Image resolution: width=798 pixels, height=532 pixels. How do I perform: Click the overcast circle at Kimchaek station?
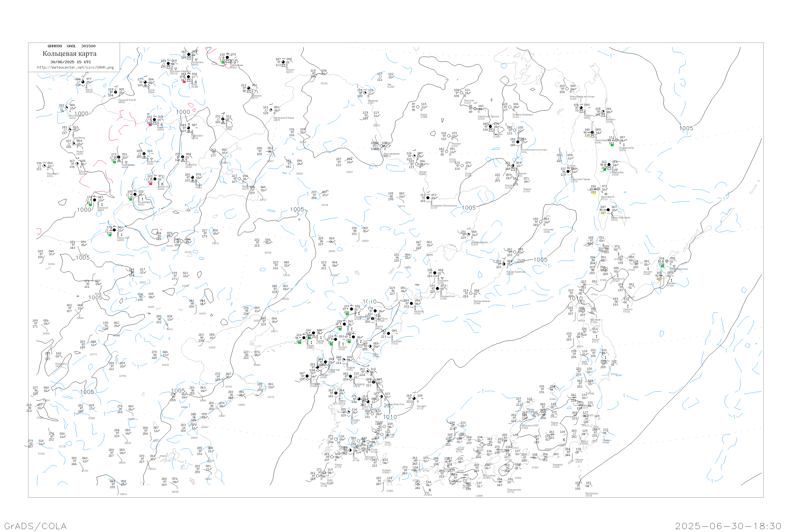pos(389,334)
